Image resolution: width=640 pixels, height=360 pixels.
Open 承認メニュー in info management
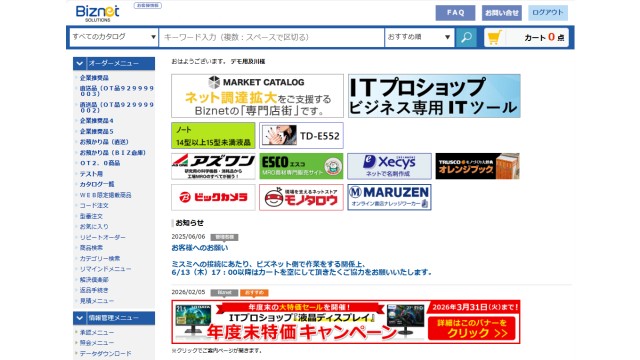point(97,333)
